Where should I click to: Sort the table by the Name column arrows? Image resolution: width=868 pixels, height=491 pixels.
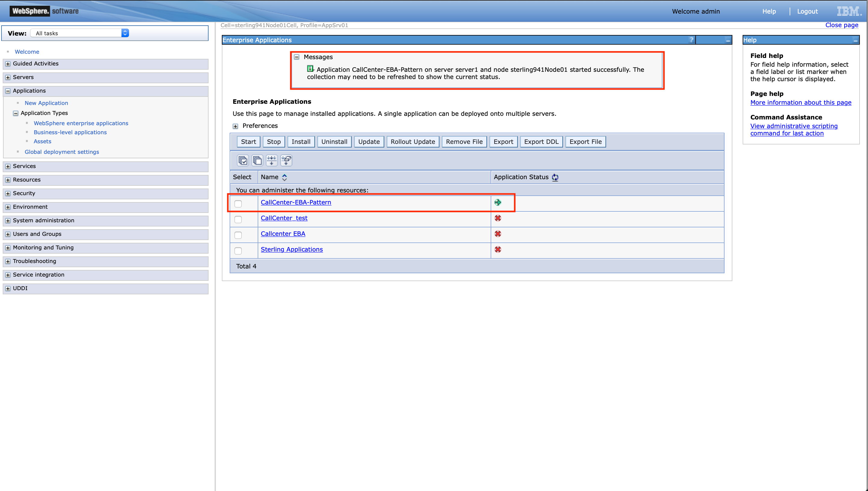[x=285, y=177]
